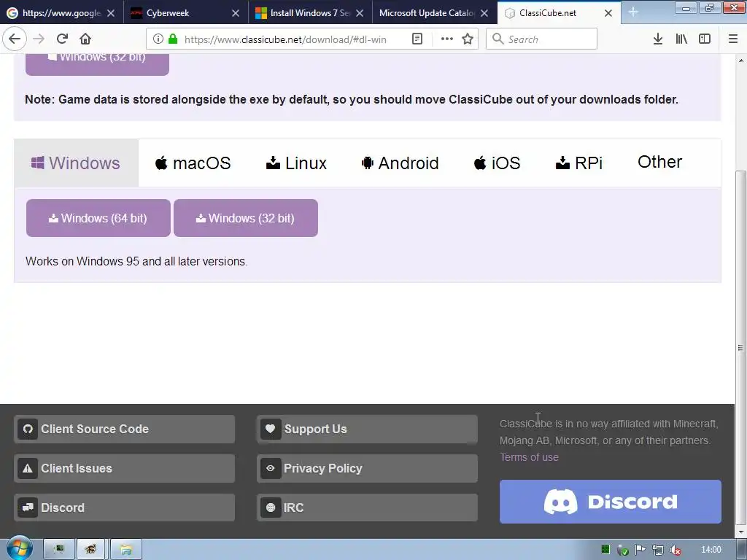Image resolution: width=747 pixels, height=560 pixels.
Task: Open the small Discord footer link
Action: tap(124, 507)
